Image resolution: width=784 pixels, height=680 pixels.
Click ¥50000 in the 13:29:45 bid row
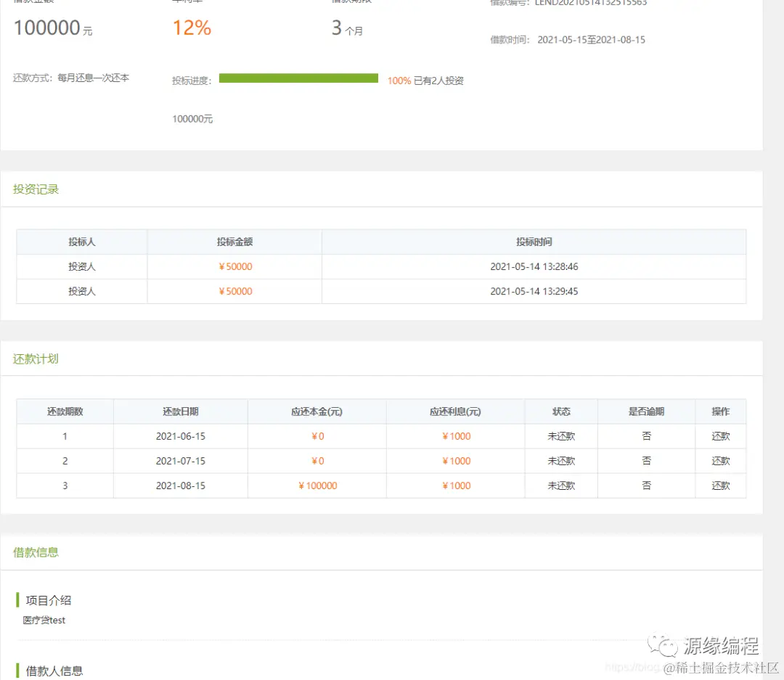pos(235,291)
